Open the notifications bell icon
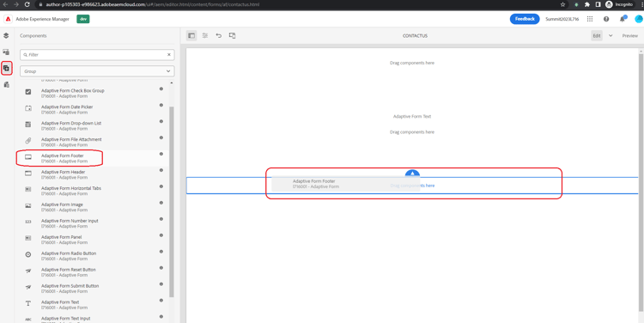The image size is (644, 323). click(x=623, y=19)
